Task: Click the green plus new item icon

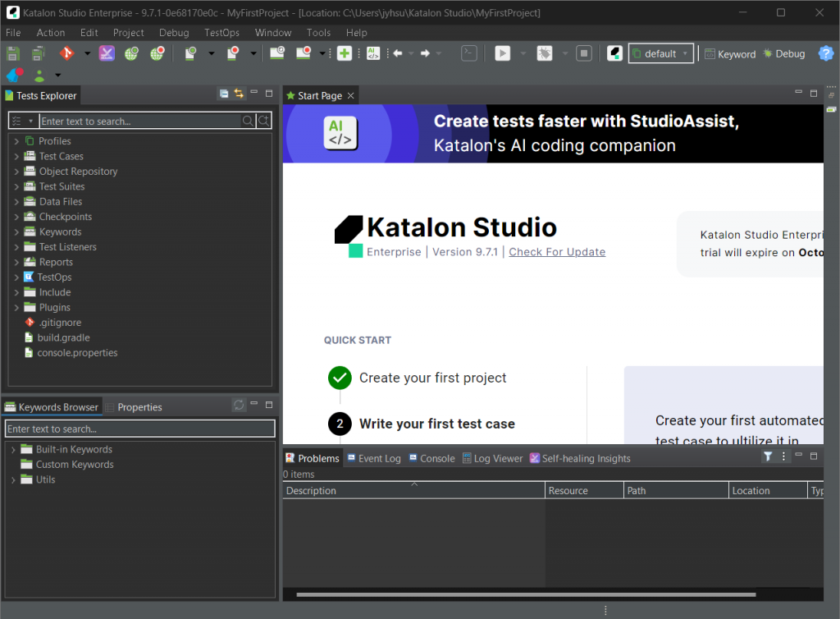Action: [345, 53]
